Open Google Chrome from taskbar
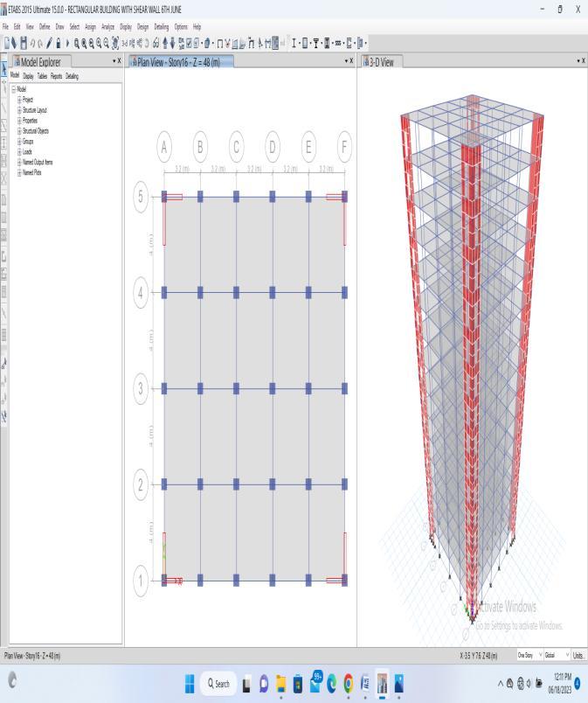 point(349,683)
